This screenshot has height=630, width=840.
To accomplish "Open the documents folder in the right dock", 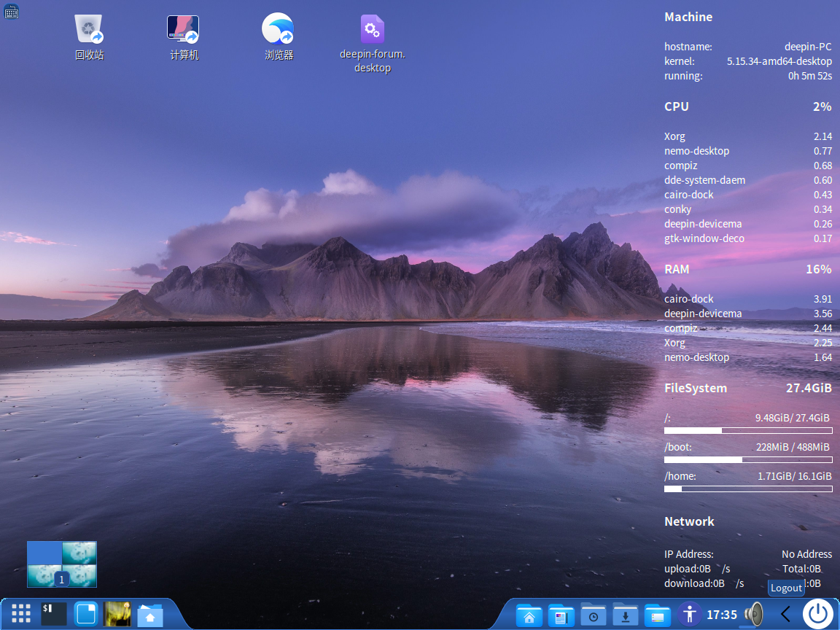I will click(x=561, y=615).
